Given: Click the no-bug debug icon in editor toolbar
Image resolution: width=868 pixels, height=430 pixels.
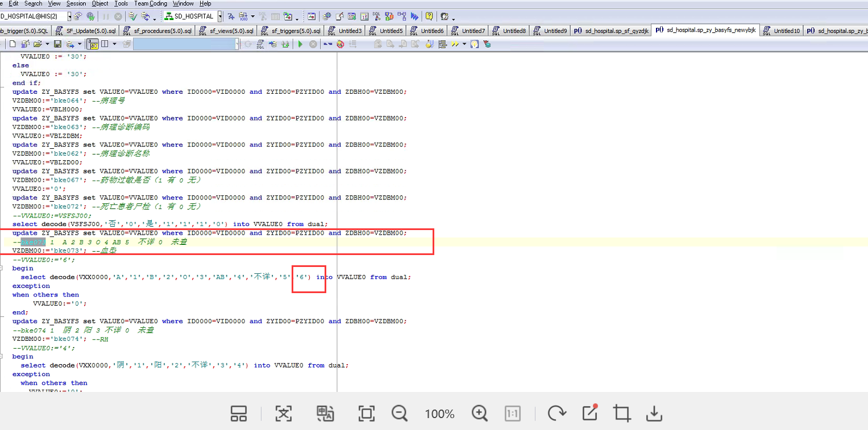Looking at the screenshot, I should tap(340, 44).
